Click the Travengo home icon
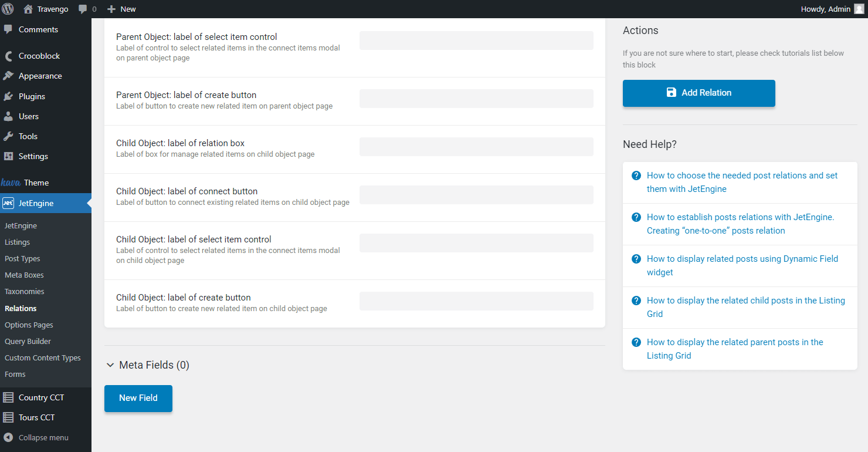This screenshot has width=868, height=452. point(28,9)
